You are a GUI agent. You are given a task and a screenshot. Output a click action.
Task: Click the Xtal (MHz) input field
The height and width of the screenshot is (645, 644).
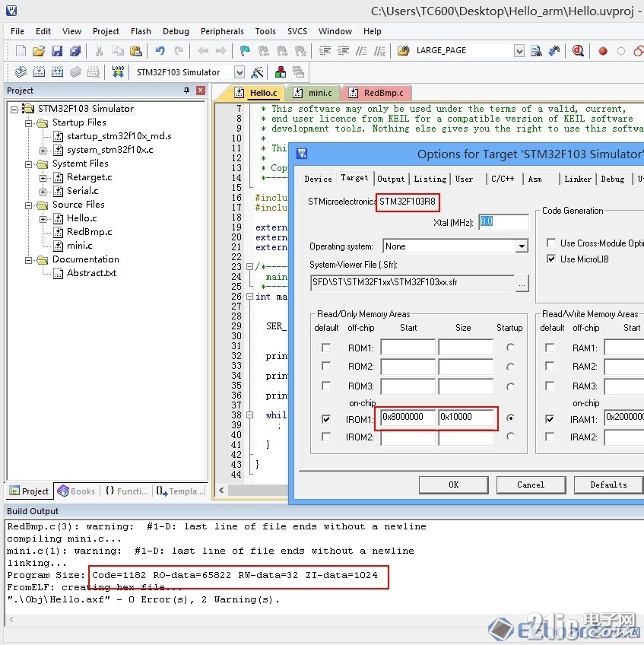(x=503, y=222)
